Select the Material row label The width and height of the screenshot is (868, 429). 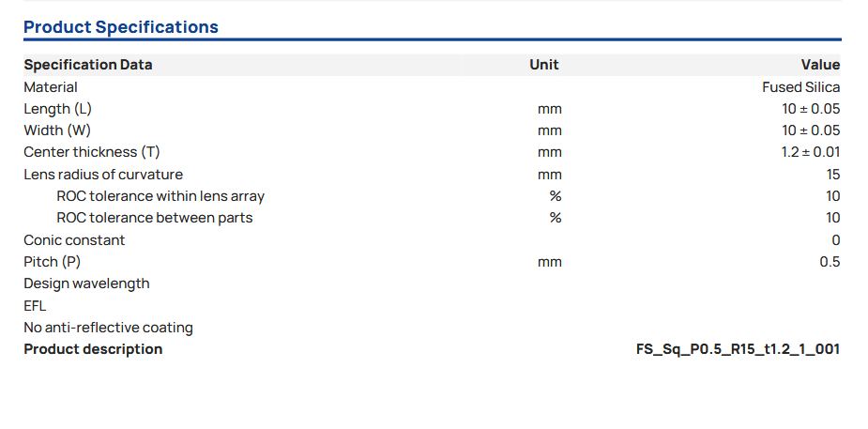[x=51, y=87]
